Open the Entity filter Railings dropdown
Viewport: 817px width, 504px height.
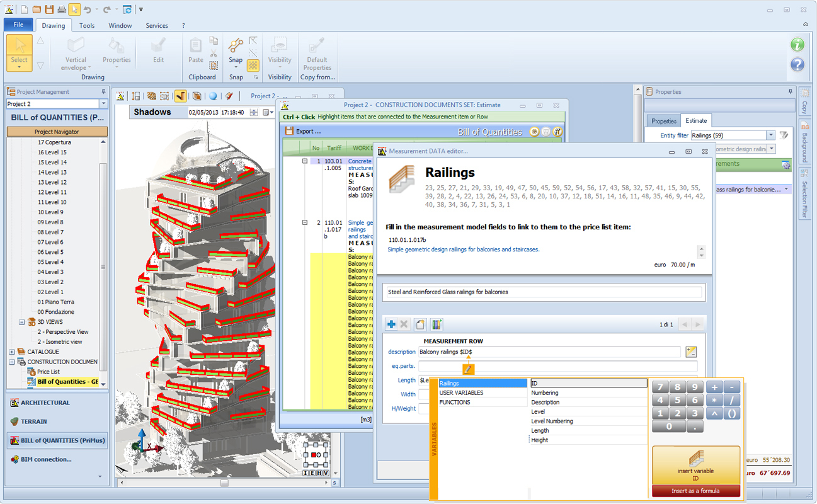[770, 135]
